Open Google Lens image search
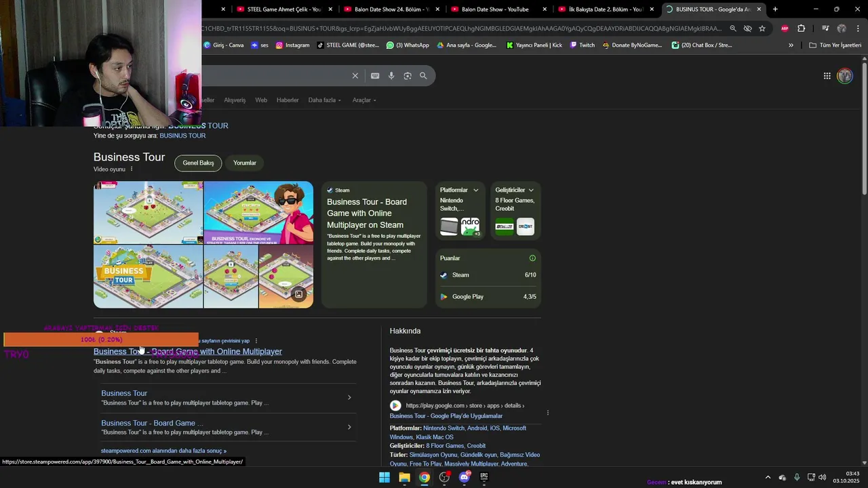Image resolution: width=868 pixels, height=488 pixels. click(x=408, y=76)
